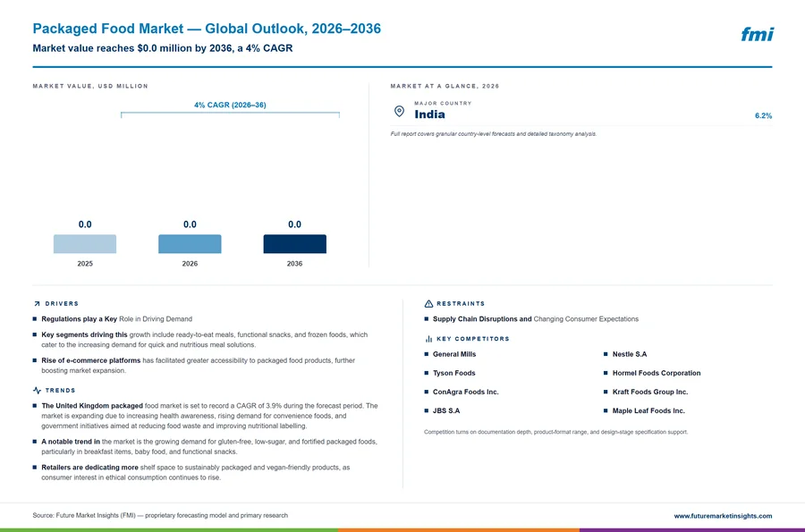This screenshot has width=805, height=532.
Task: Click the 0.0 value above 2036
Action: (294, 224)
